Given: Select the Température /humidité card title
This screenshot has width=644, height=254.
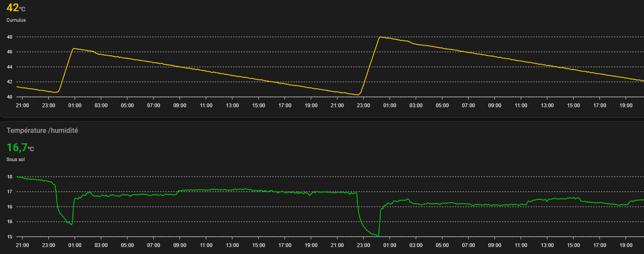Looking at the screenshot, I should [42, 130].
